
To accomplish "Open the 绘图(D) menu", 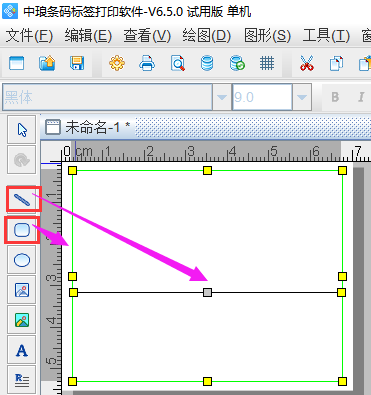I will click(206, 35).
